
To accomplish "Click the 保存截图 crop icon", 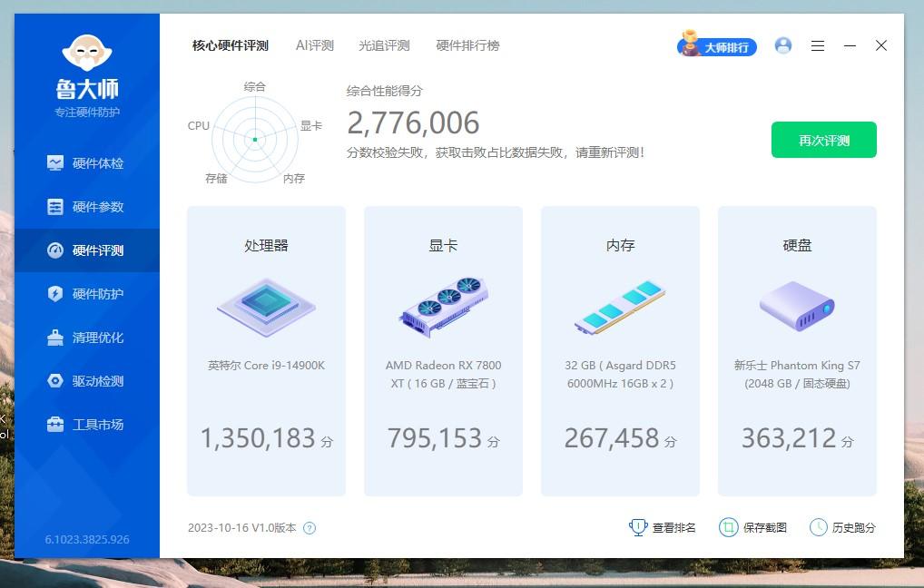I will point(728,527).
